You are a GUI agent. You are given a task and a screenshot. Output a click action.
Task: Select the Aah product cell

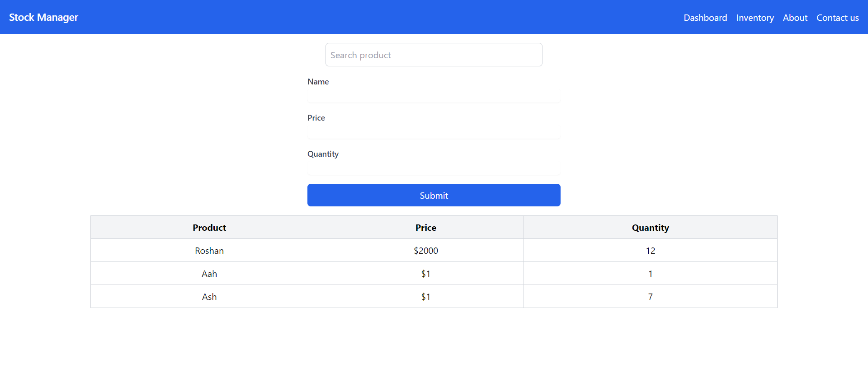tap(209, 273)
